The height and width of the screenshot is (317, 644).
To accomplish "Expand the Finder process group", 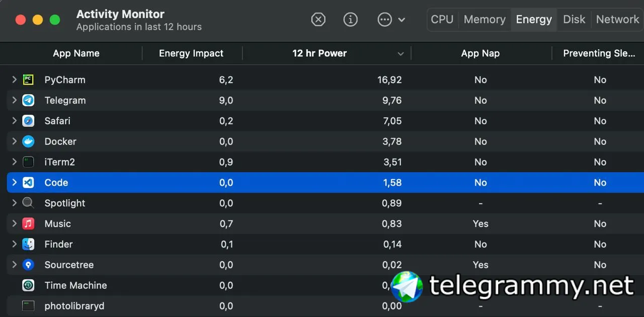I will click(x=14, y=244).
